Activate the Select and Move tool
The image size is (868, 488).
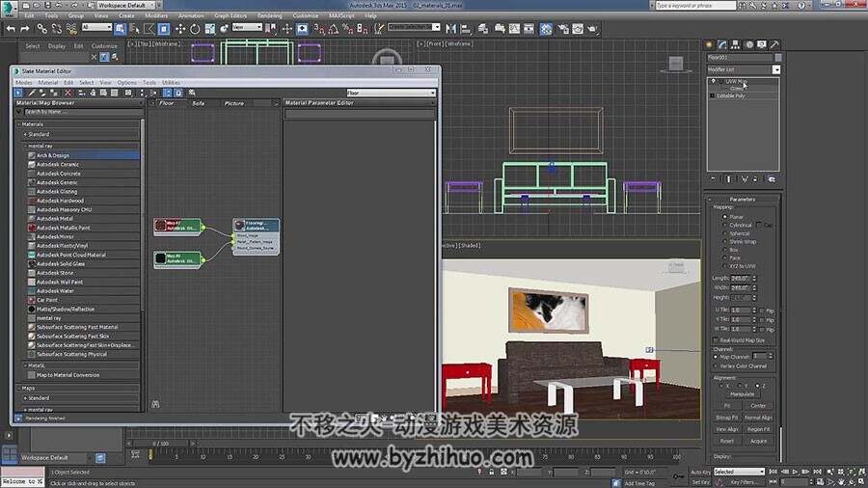pos(180,29)
